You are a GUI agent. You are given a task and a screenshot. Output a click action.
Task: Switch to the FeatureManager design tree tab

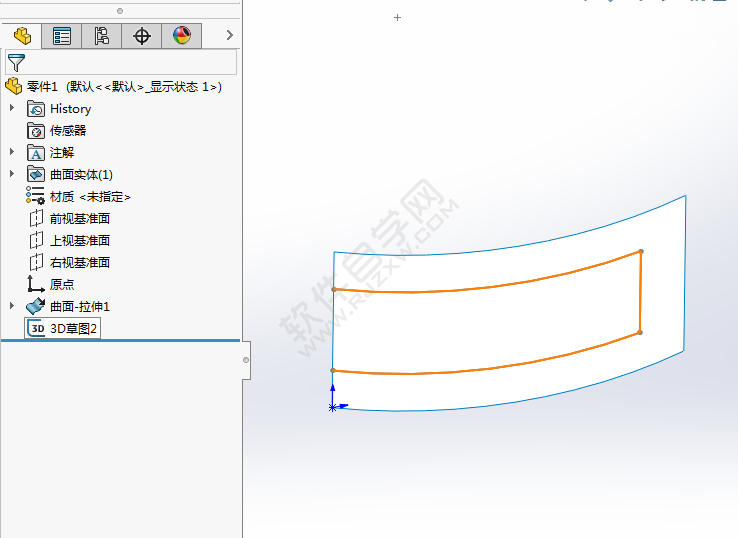22,36
